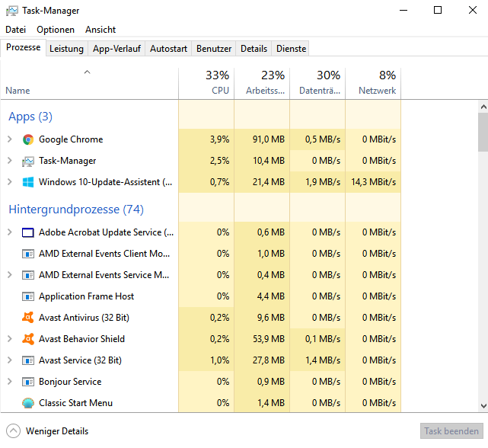488x448 pixels.
Task: Click the scrollbar up arrow
Action: [x=483, y=107]
